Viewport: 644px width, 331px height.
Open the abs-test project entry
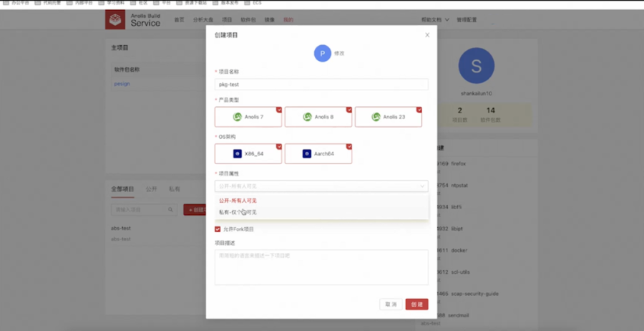click(x=121, y=229)
